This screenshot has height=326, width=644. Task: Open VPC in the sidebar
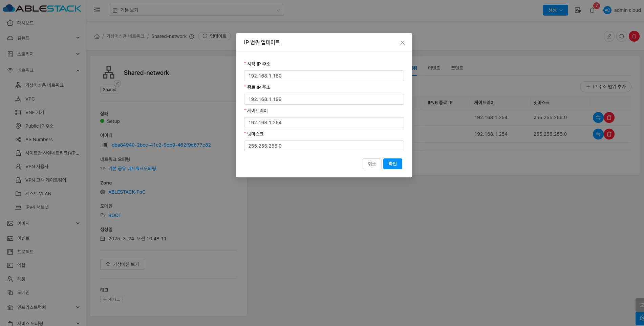tap(30, 99)
